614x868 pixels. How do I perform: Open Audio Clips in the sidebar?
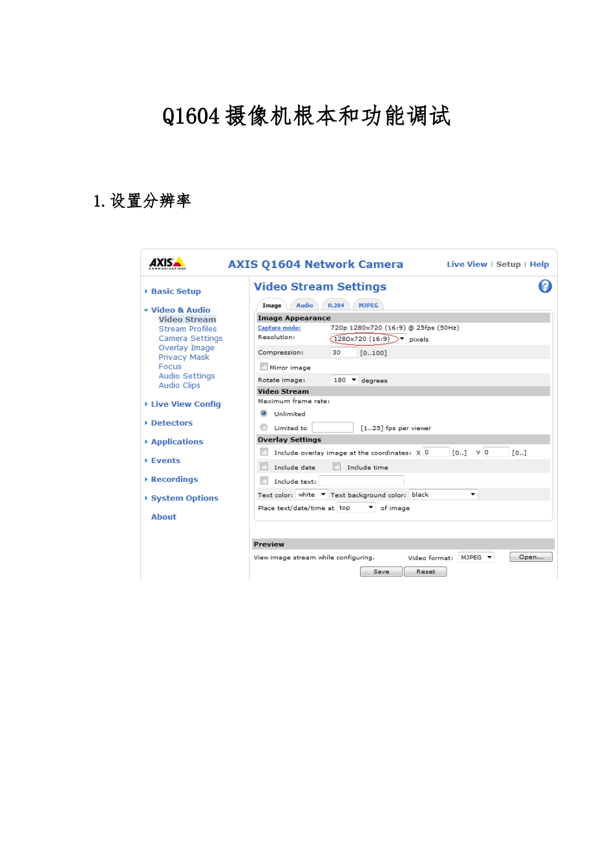point(179,386)
